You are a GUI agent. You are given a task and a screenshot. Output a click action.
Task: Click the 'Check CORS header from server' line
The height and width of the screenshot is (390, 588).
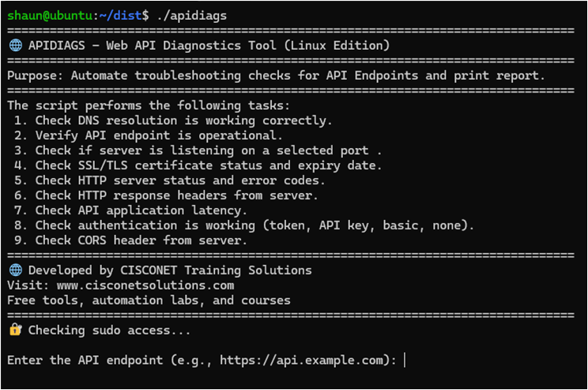[x=141, y=240]
